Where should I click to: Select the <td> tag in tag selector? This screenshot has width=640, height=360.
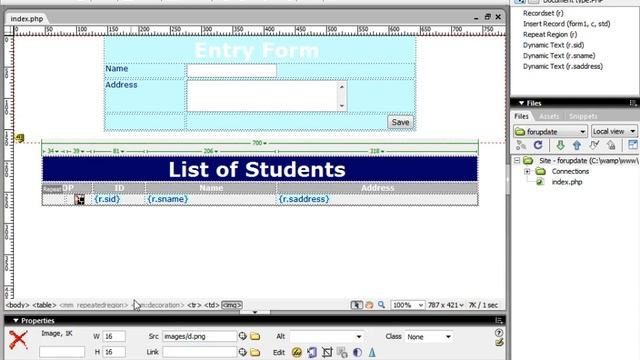click(211, 305)
